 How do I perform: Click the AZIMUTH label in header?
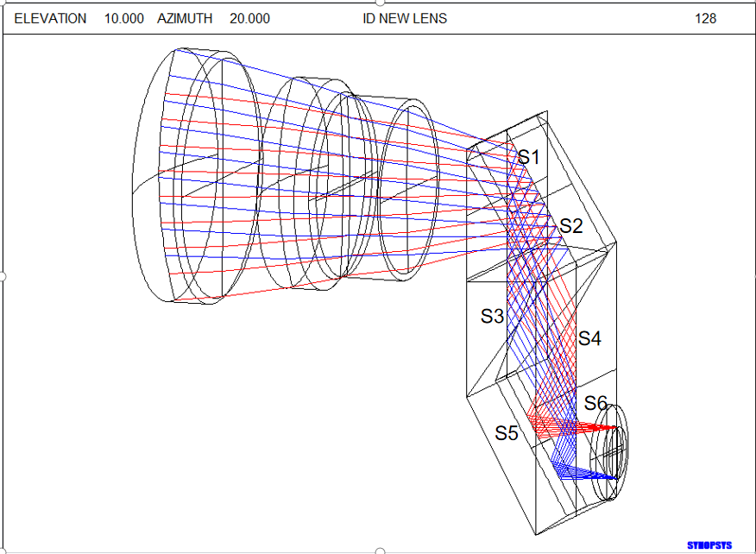click(x=185, y=19)
